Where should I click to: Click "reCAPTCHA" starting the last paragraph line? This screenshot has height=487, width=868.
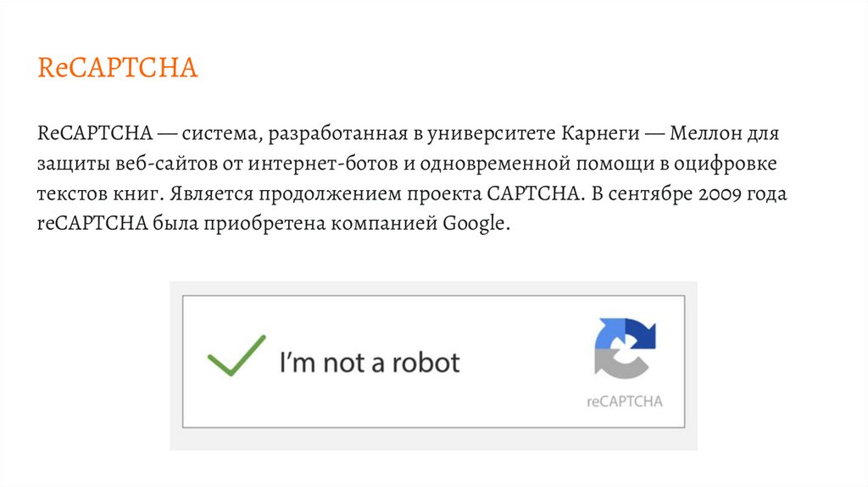coord(93,225)
